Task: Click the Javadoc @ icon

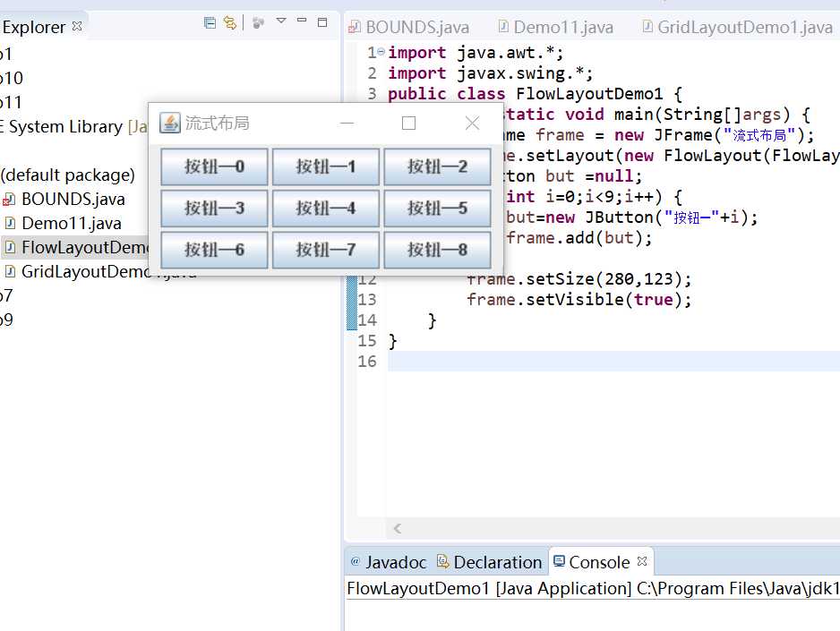Action: click(x=356, y=561)
